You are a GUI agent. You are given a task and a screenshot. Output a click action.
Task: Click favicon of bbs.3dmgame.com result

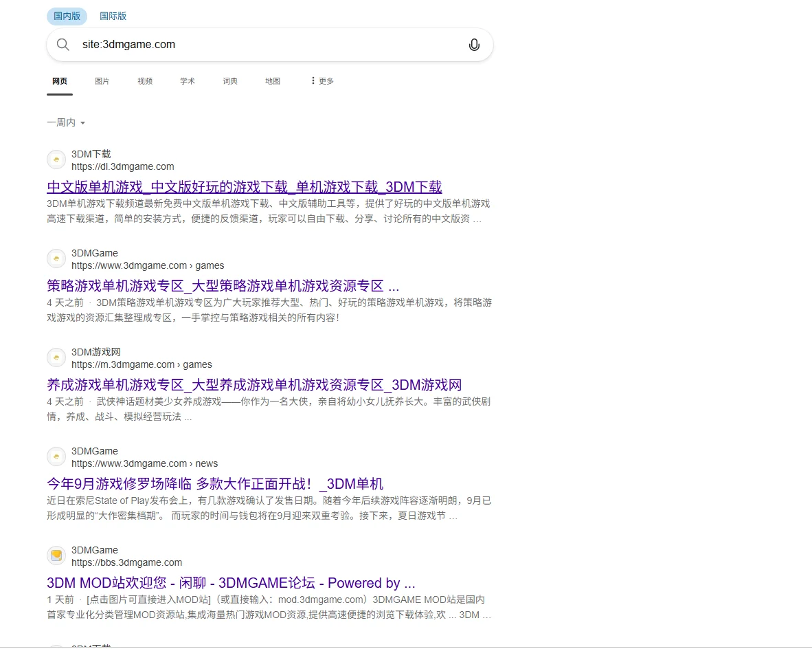click(x=56, y=555)
